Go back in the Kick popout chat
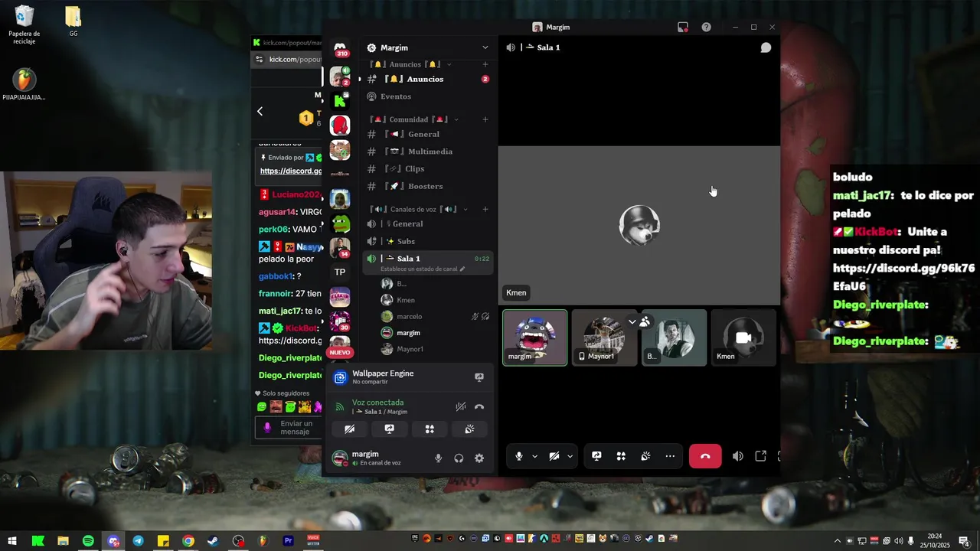This screenshot has height=551, width=980. (260, 112)
